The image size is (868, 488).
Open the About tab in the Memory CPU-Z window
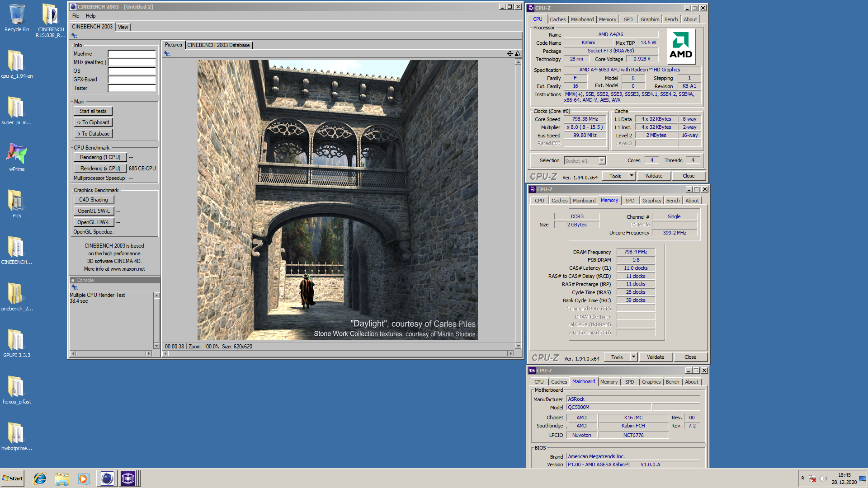click(x=692, y=201)
